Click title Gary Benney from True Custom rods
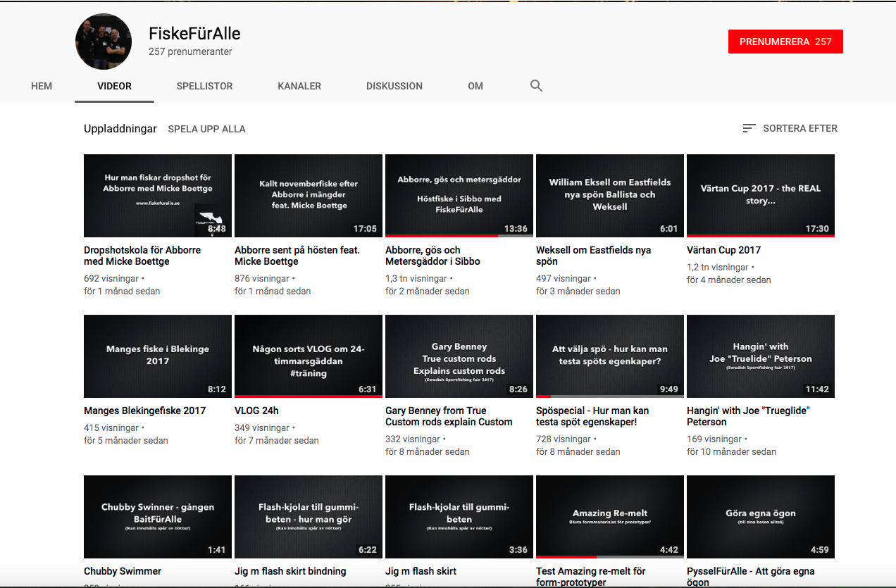Screen dimensions: 896x588 point(449,416)
